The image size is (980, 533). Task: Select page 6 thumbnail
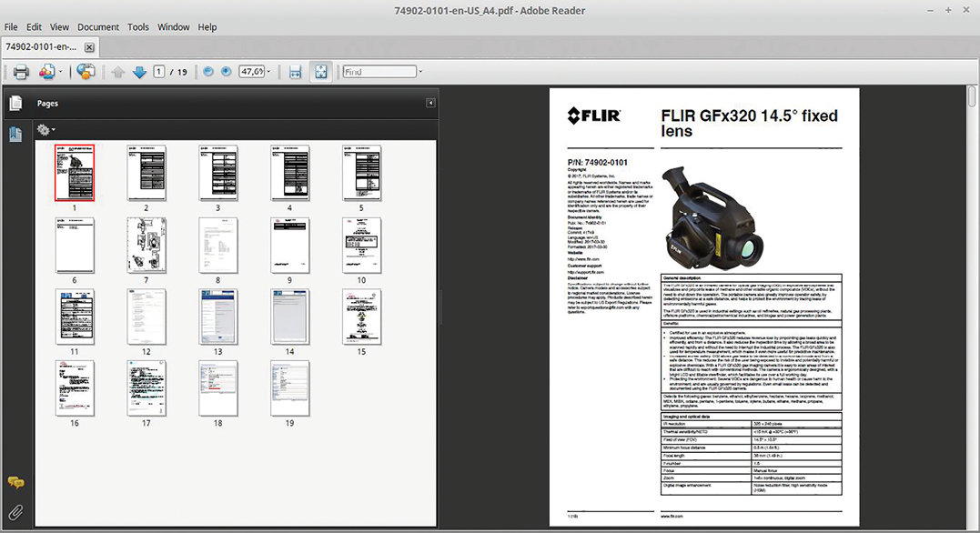tap(75, 245)
